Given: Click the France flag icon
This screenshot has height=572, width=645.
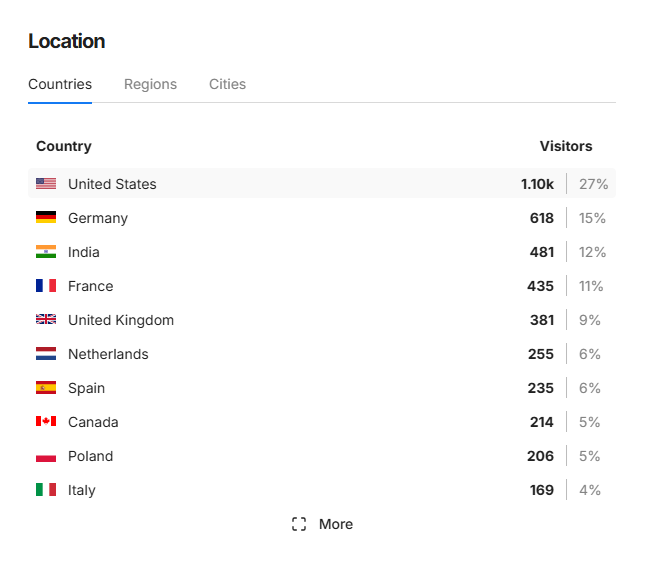Looking at the screenshot, I should pyautogui.click(x=46, y=286).
